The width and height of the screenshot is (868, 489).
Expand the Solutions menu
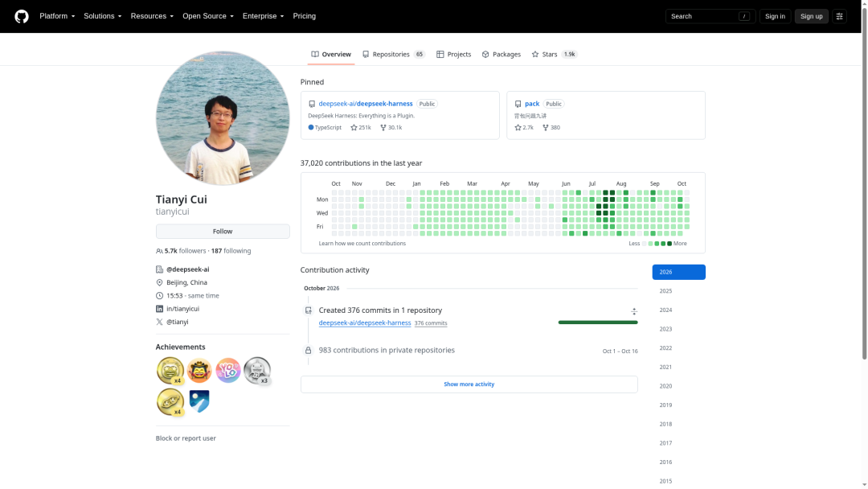[x=102, y=16]
